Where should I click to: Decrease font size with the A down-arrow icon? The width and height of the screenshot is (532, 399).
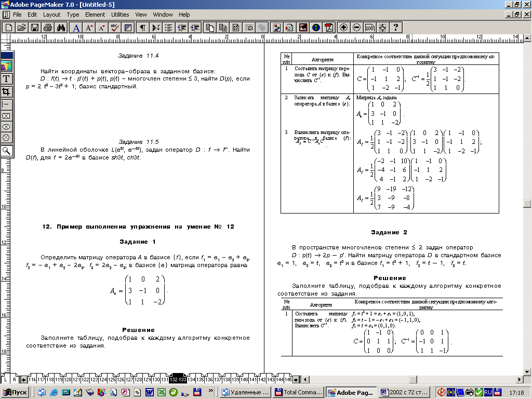pos(102,28)
